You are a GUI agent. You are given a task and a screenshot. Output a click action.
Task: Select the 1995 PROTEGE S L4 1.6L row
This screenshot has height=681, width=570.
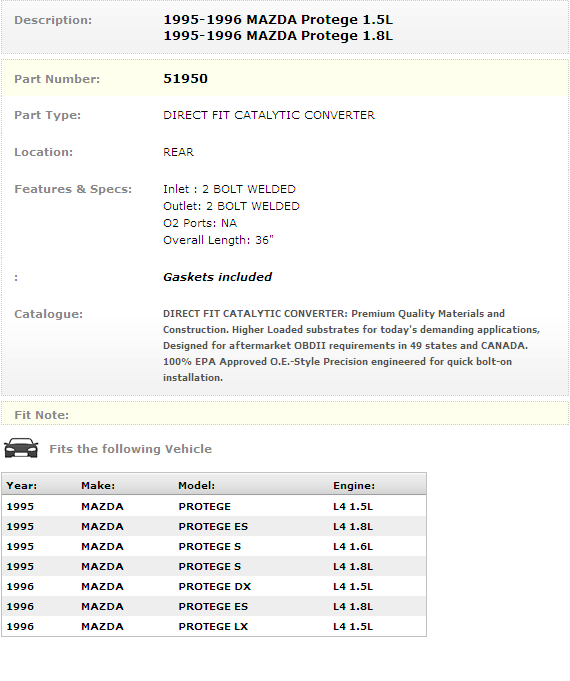[214, 546]
